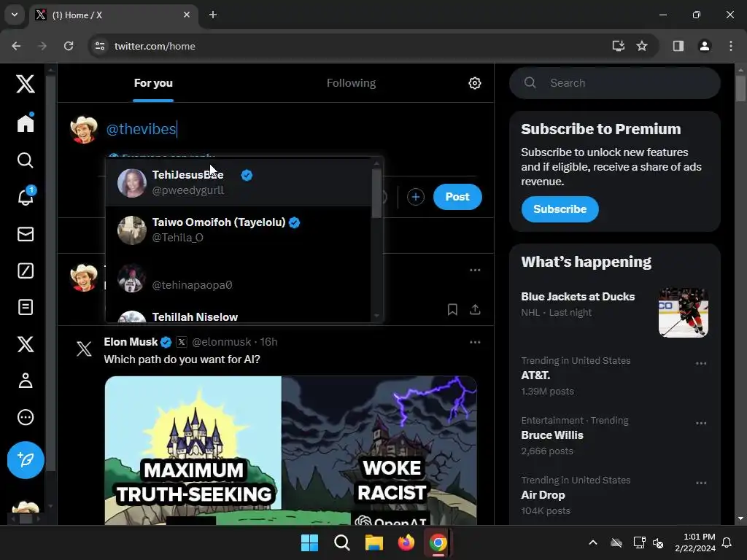Click the X avatar on Elon's post
This screenshot has height=560, width=747.
pyautogui.click(x=84, y=349)
